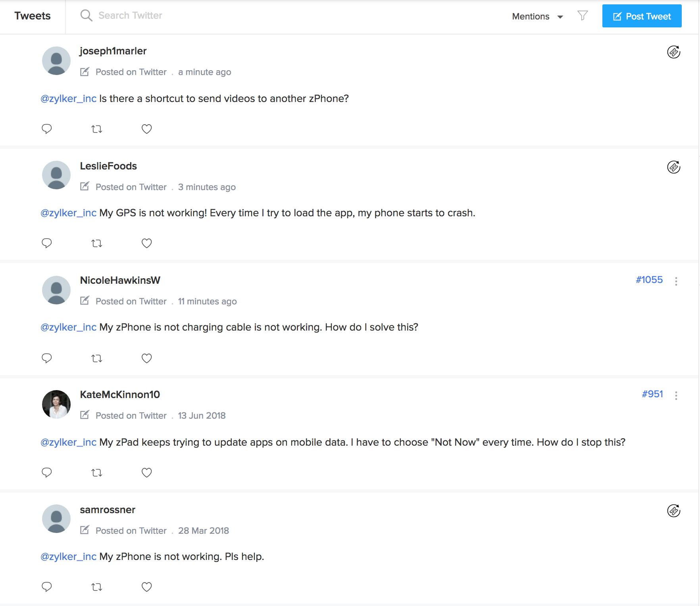
Task: Like samrossner's zPhone tweet
Action: click(x=147, y=587)
